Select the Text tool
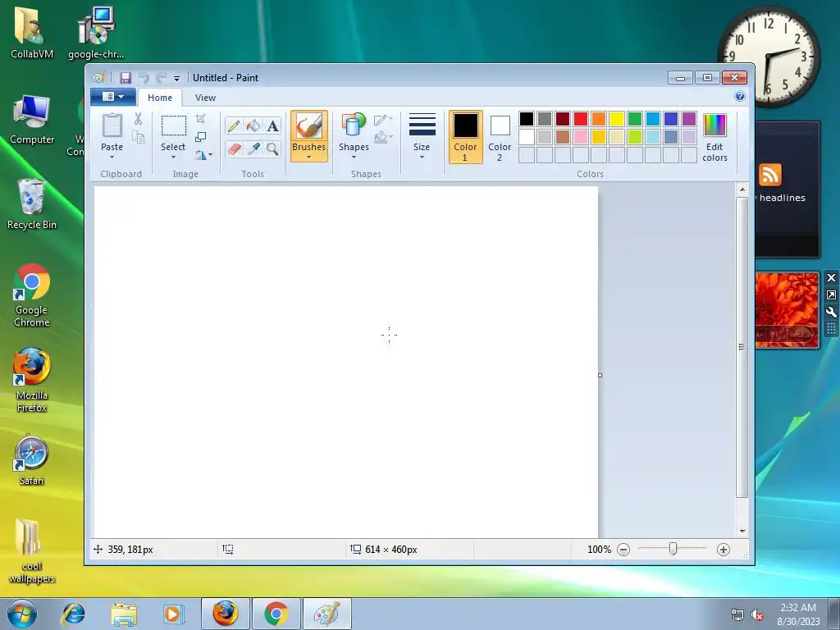This screenshot has height=630, width=840. click(x=272, y=126)
